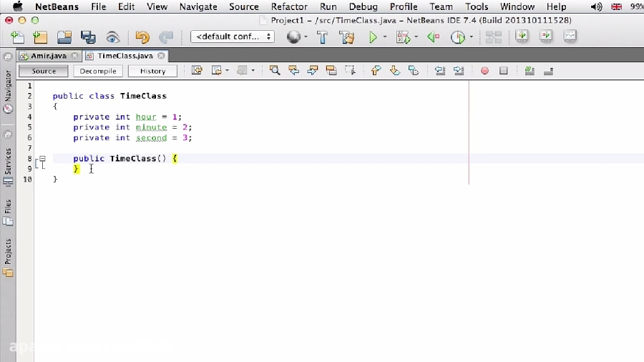Switch to Source view

44,71
